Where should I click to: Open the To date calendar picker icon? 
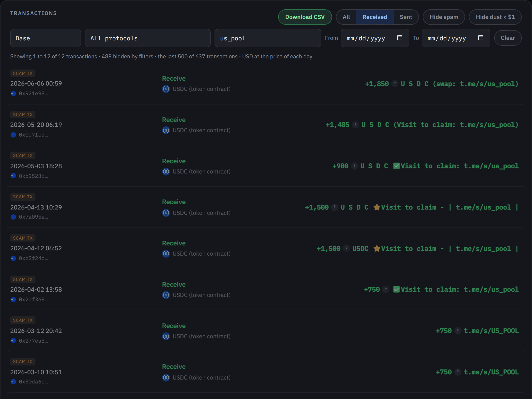(x=481, y=38)
